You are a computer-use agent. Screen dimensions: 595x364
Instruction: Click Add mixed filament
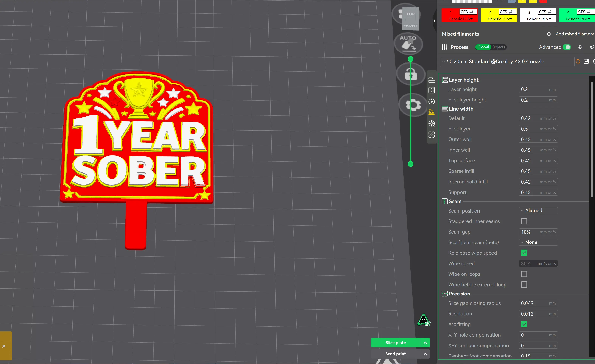pos(570,34)
